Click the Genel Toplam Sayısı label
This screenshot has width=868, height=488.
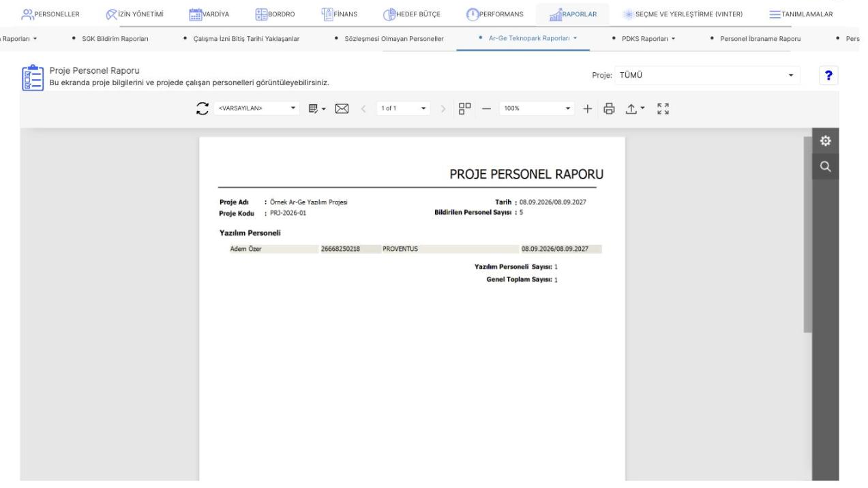pyautogui.click(x=518, y=279)
